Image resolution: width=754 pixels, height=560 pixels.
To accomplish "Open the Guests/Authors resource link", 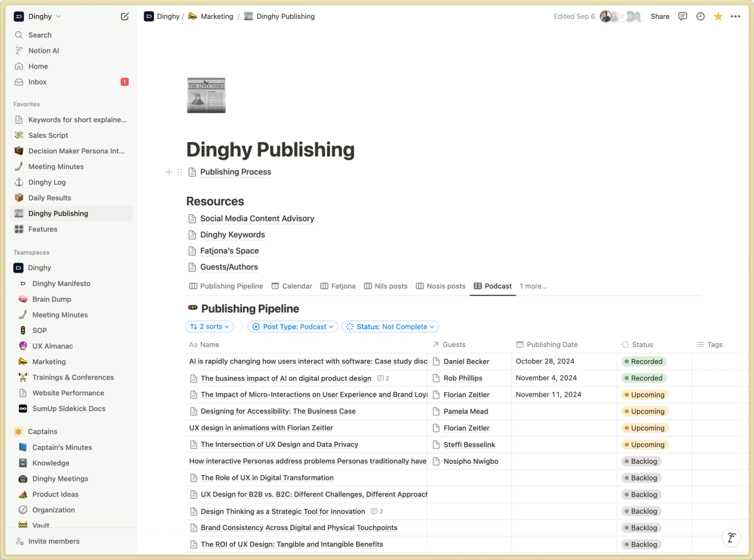I will pos(229,266).
